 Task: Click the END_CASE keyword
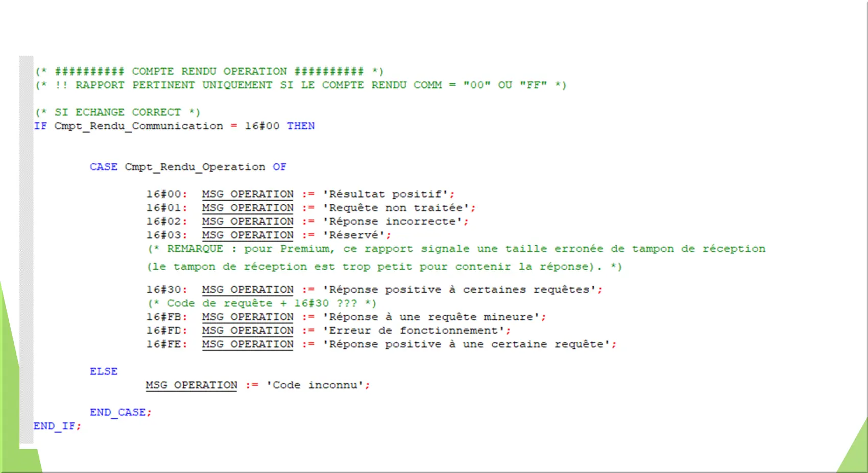pyautogui.click(x=118, y=412)
